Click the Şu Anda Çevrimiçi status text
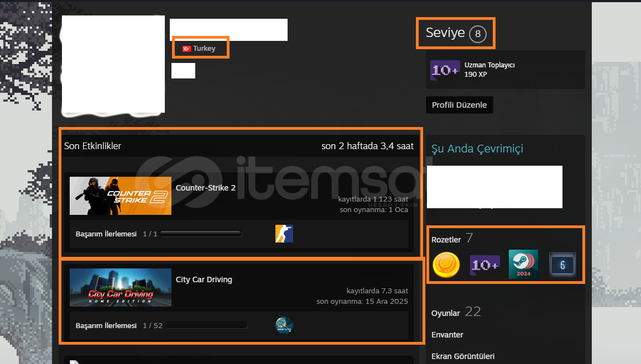 point(477,149)
